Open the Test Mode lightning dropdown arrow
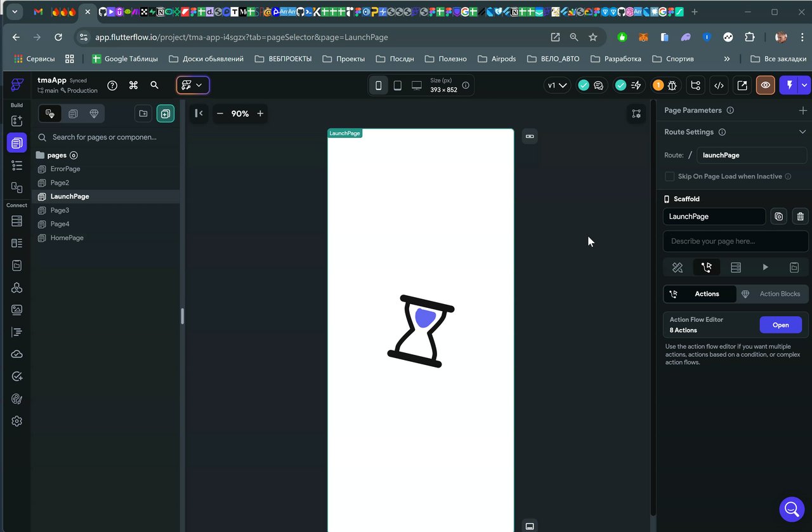 point(805,85)
